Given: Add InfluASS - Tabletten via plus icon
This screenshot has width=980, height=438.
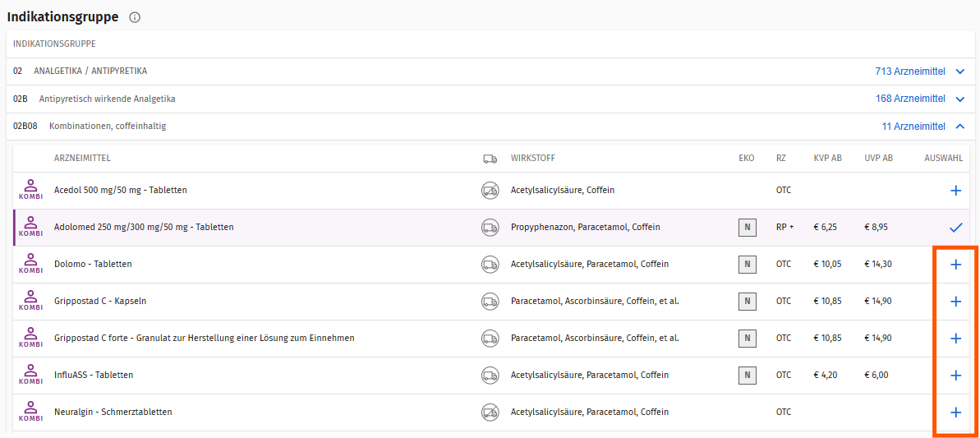Looking at the screenshot, I should tap(955, 375).
